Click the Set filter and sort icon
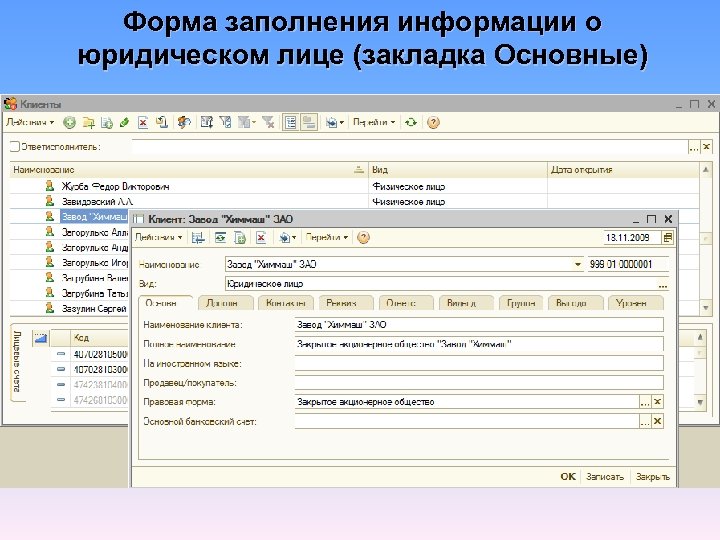Viewport: 720px width, 540px height. pos(207,123)
